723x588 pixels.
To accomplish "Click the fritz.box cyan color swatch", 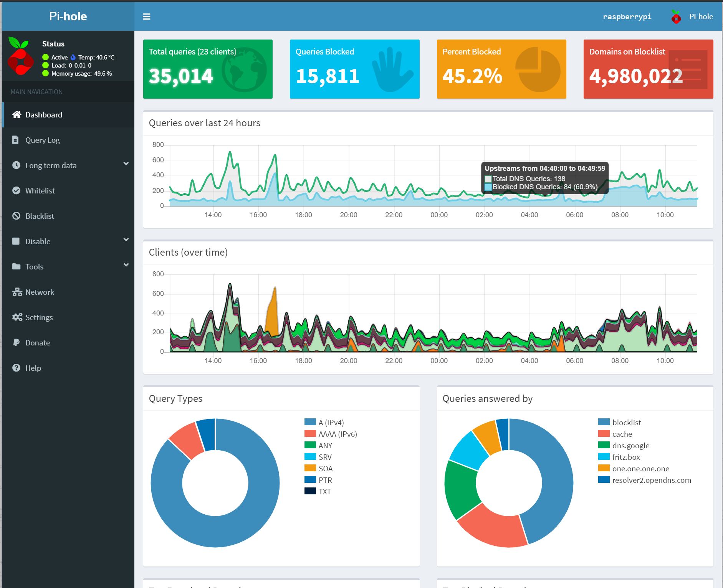I will click(604, 456).
